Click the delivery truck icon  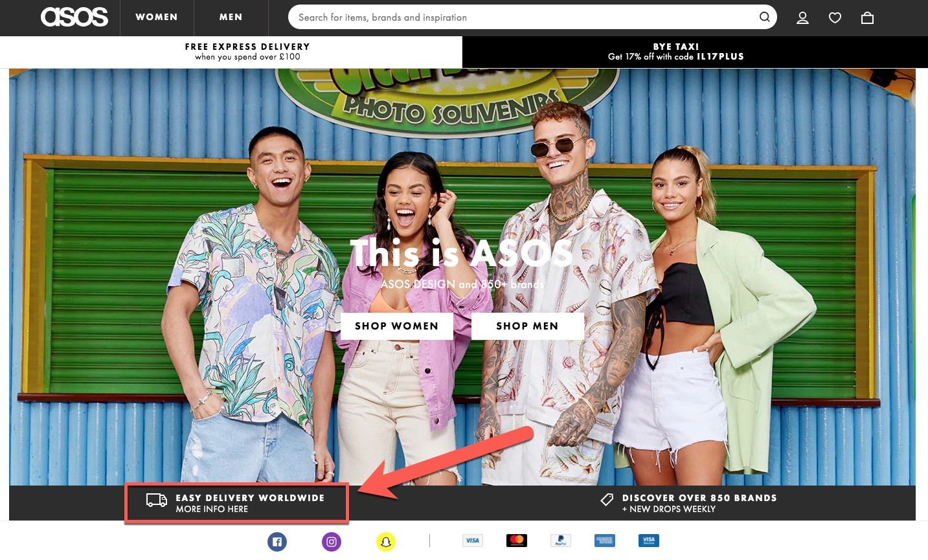pos(157,500)
